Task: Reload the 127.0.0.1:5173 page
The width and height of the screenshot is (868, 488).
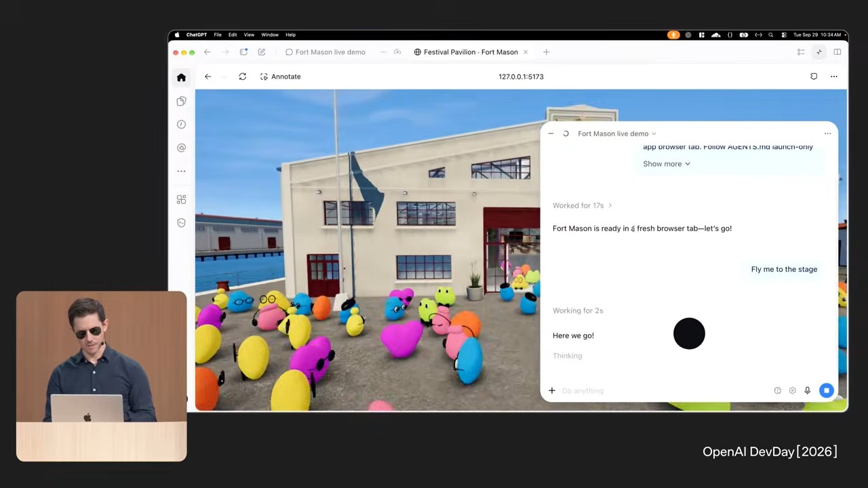Action: 242,77
